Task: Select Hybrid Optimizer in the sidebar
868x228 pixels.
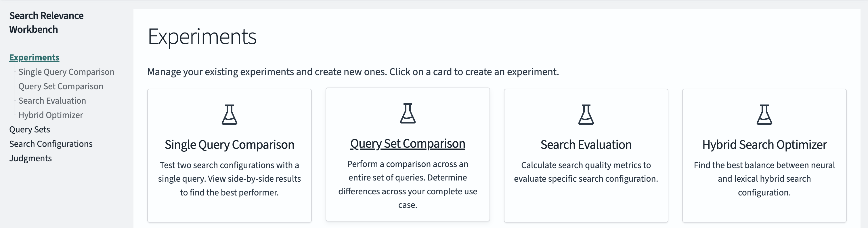Action: pos(51,115)
